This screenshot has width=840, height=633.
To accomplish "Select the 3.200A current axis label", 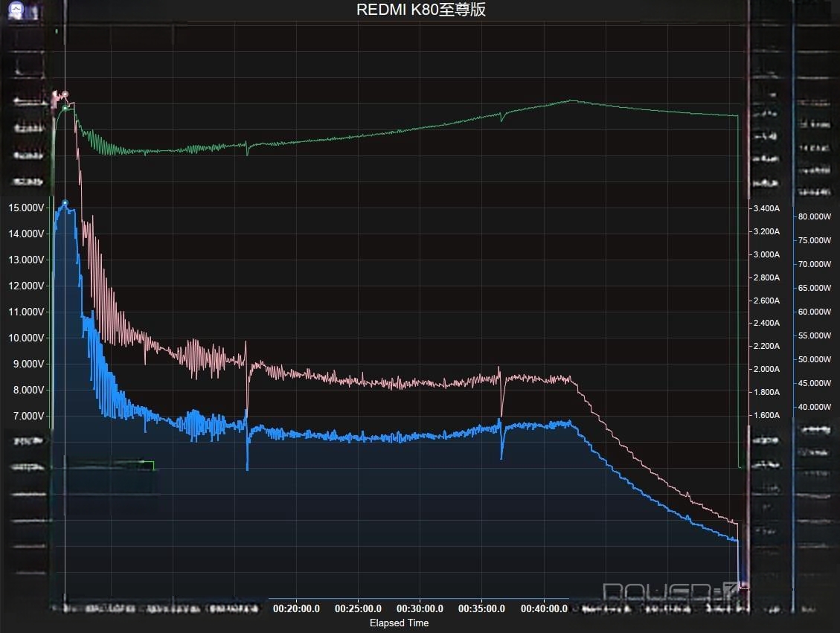I will pyautogui.click(x=766, y=231).
